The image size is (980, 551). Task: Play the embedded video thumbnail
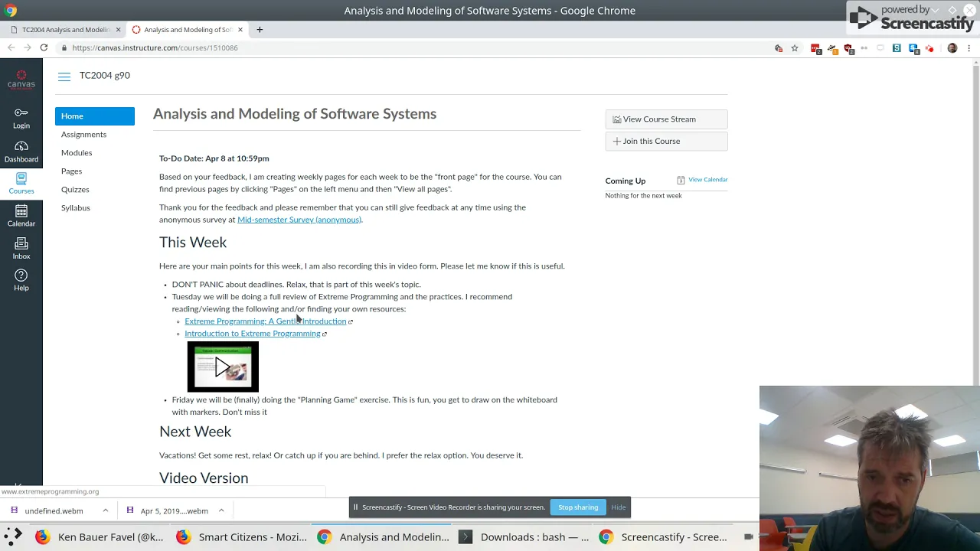coord(223,367)
